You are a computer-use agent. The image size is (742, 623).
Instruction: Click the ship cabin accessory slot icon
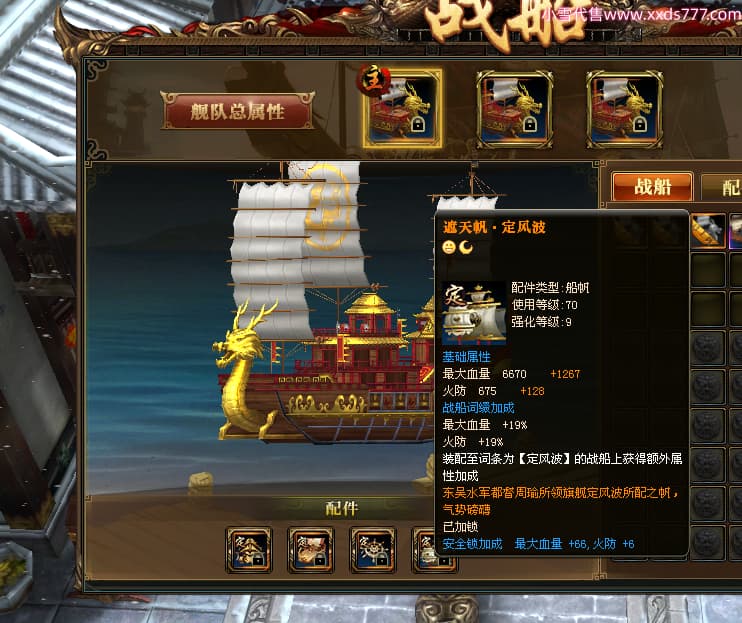(249, 550)
